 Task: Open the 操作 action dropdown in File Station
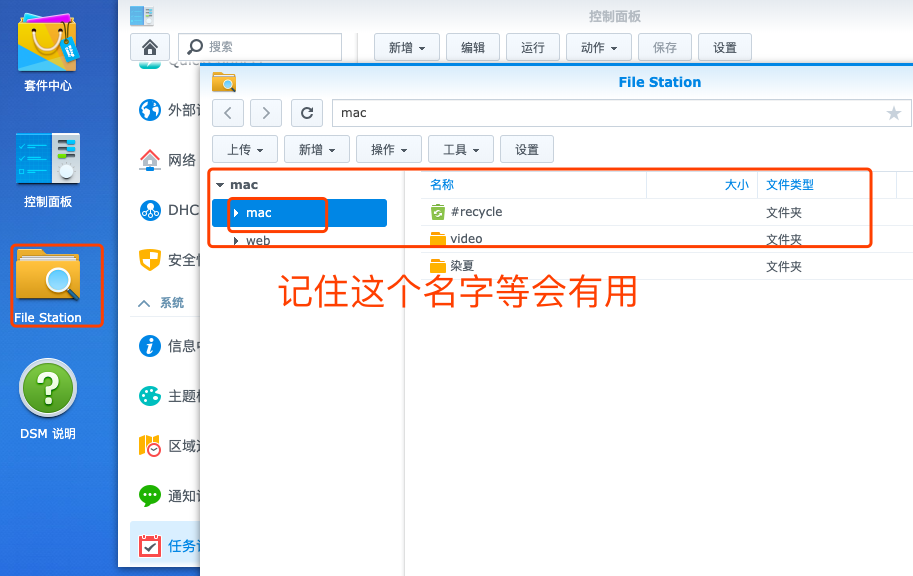pyautogui.click(x=389, y=150)
